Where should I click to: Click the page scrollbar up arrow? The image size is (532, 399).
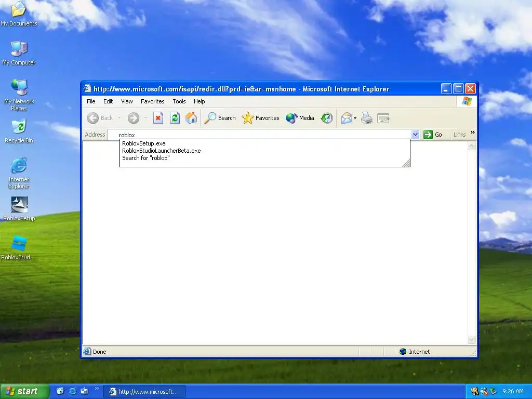472,146
